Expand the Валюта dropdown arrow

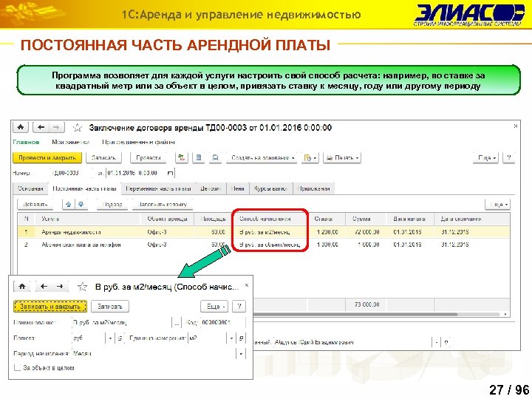tap(110, 338)
